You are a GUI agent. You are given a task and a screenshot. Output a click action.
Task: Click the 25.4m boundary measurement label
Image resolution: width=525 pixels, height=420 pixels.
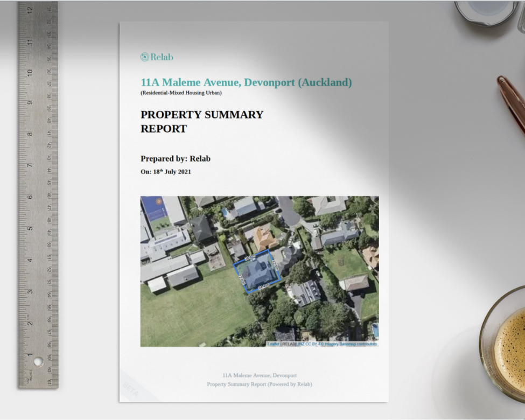[264, 285]
